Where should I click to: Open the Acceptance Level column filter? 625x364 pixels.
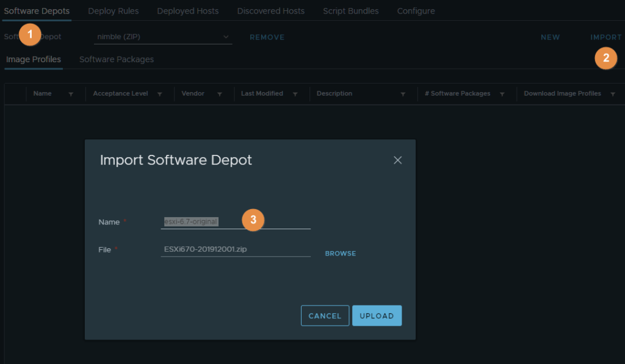tap(160, 95)
